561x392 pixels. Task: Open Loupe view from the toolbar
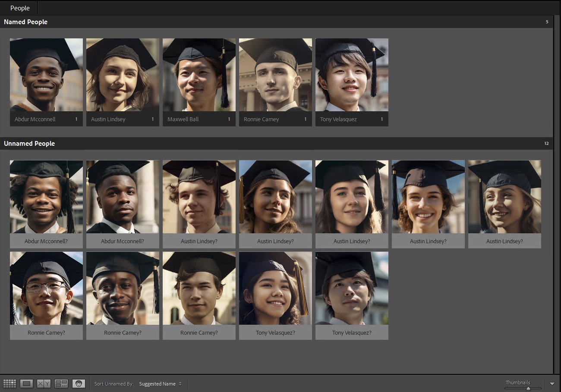click(x=26, y=383)
